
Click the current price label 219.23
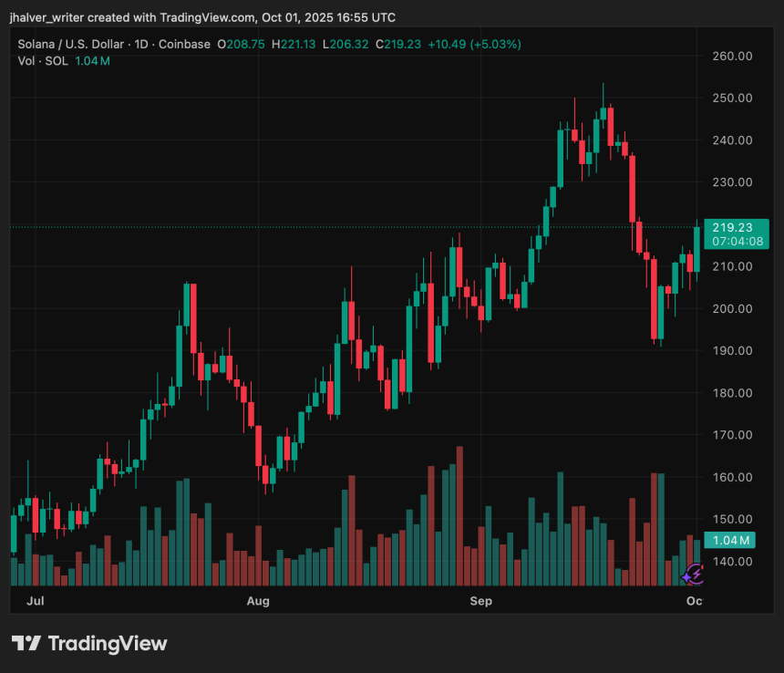tap(732, 228)
